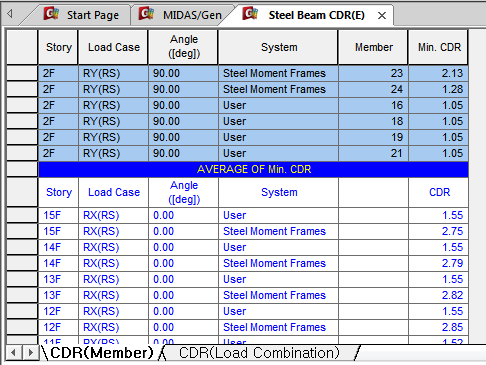Click CDR value 2.75 for 15F
Viewport: 486px width, 365px height.
click(x=439, y=231)
